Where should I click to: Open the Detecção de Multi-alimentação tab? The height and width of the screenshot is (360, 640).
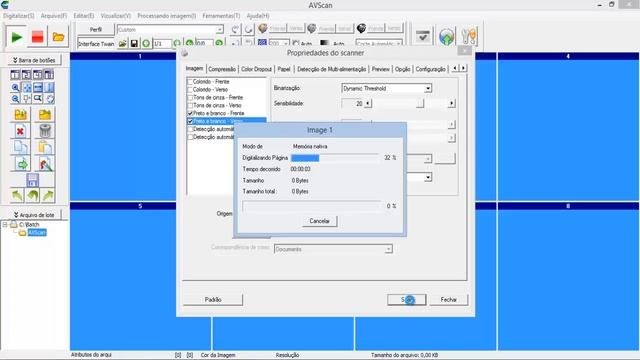tap(331, 69)
